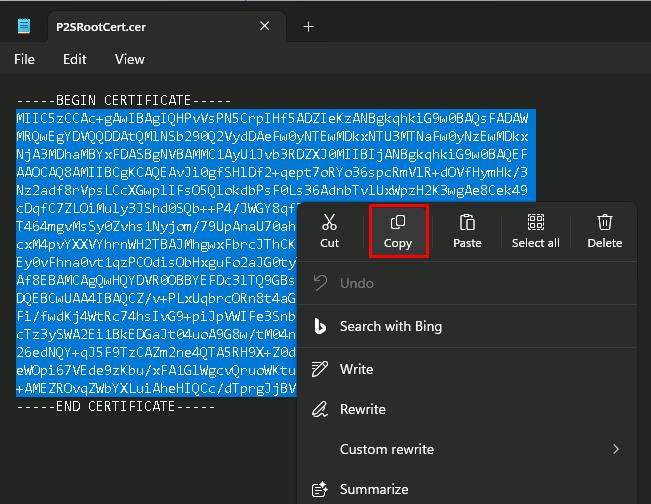
Task: Open the Edit menu
Action: (x=75, y=59)
